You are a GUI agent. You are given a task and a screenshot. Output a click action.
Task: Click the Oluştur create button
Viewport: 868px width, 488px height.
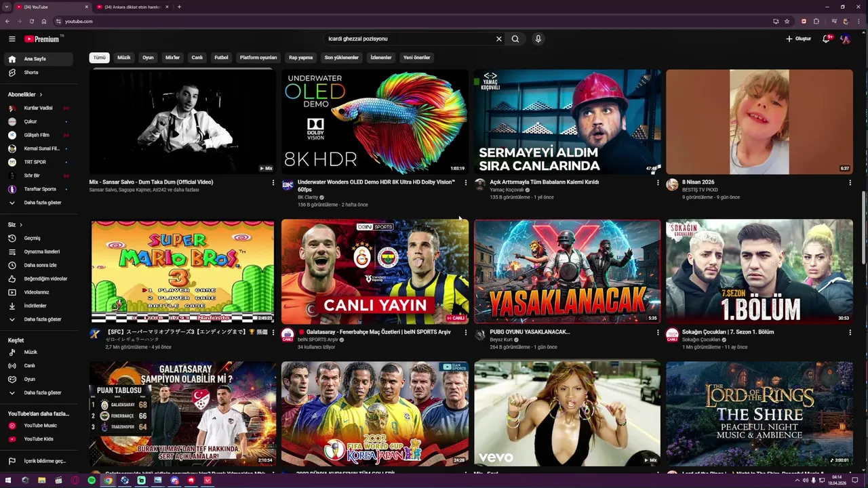tap(798, 39)
